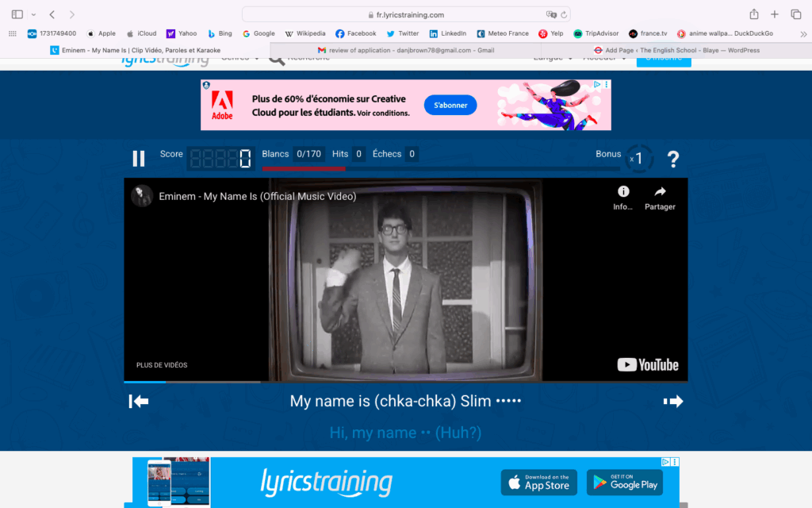812x508 pixels.
Task: Expand the Langue dropdown
Action: [553, 59]
